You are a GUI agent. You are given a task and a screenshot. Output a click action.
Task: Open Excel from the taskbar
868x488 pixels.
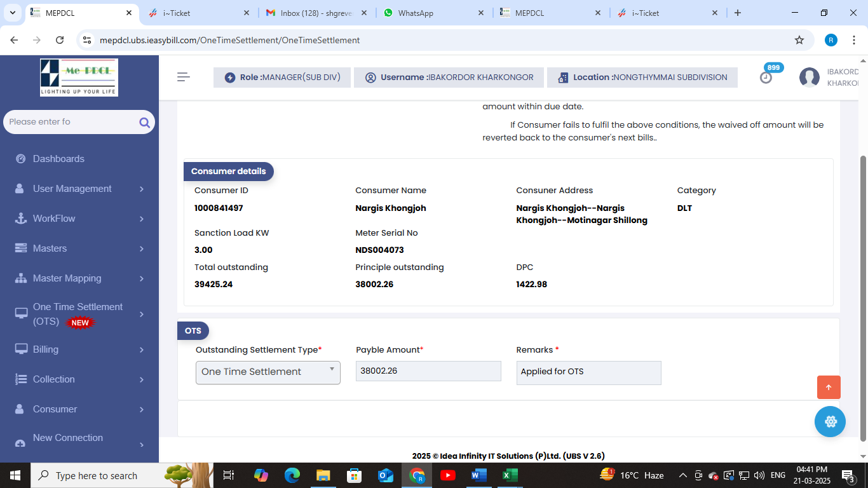tap(510, 475)
